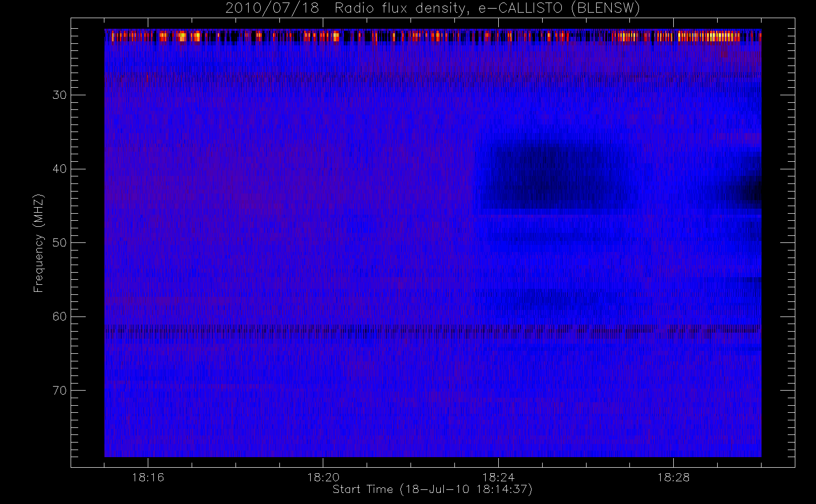Click the 50 MHz frequency tick label
This screenshot has width=816, height=504.
pos(59,243)
